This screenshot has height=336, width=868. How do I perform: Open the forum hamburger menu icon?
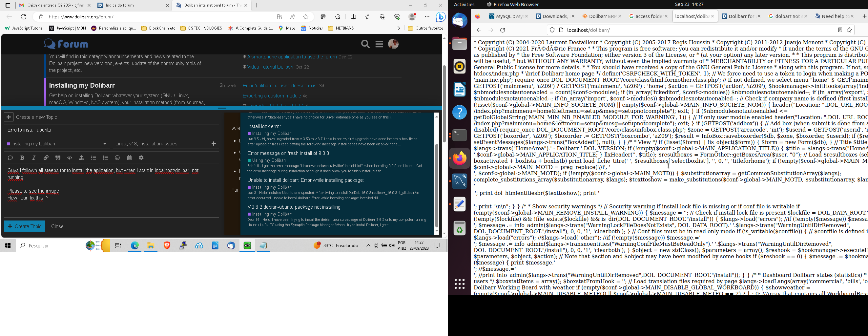380,44
